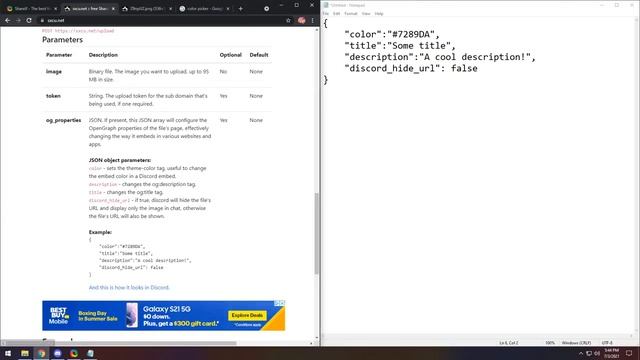
Task: Click the browser vertical scrollbar thumb
Action: 317,233
